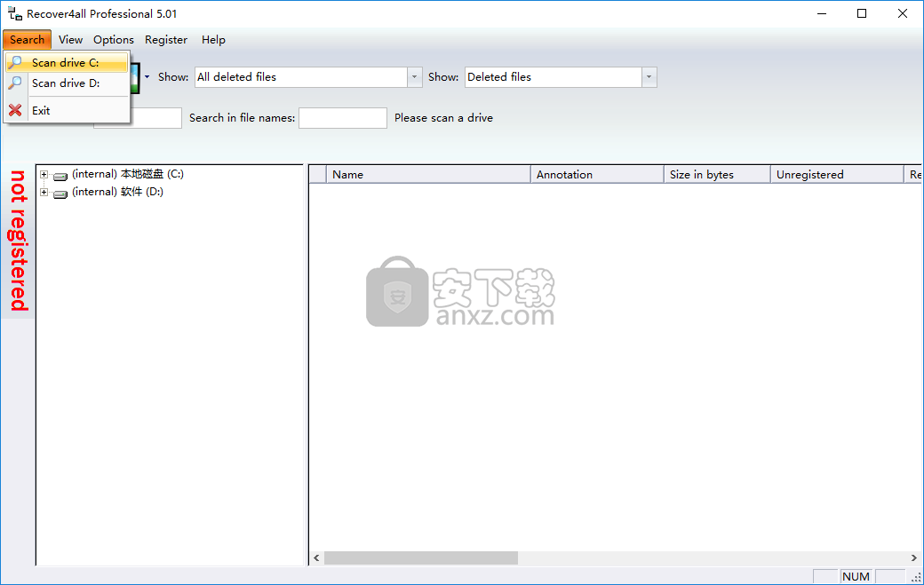Click the D: drive icon in the tree
The height and width of the screenshot is (585, 924).
tap(60, 194)
